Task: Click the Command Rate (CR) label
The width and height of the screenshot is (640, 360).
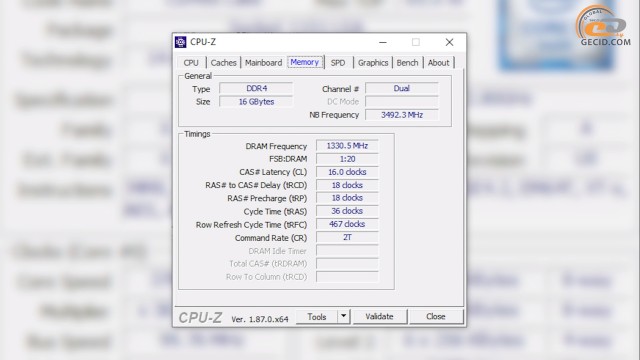Action: (x=271, y=238)
